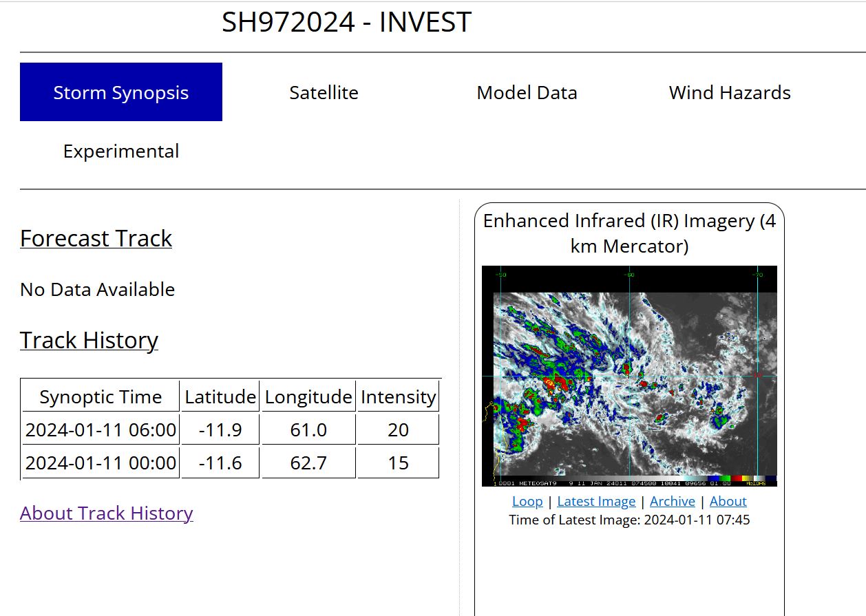Viewport: 866px width, 616px height.
Task: Click the About link below the satellite image
Action: [728, 501]
